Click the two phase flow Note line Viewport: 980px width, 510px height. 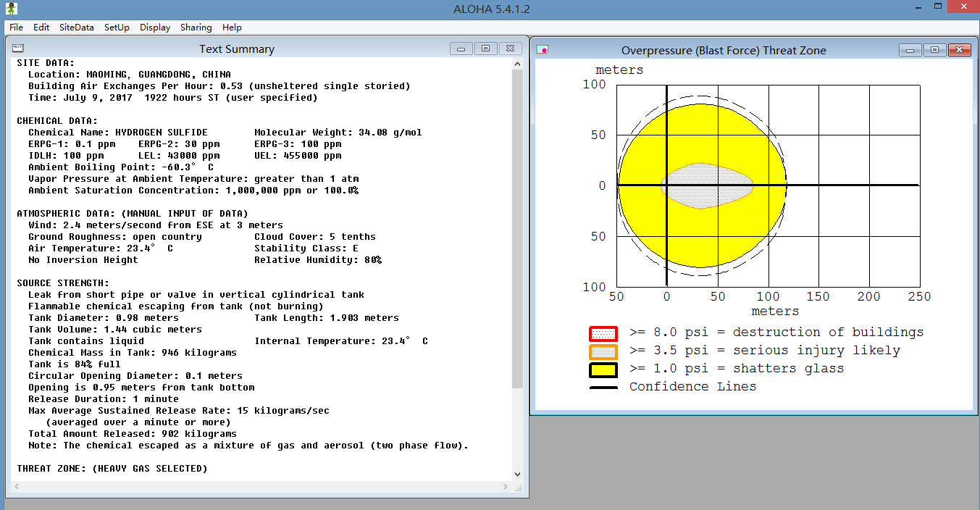tap(248, 446)
